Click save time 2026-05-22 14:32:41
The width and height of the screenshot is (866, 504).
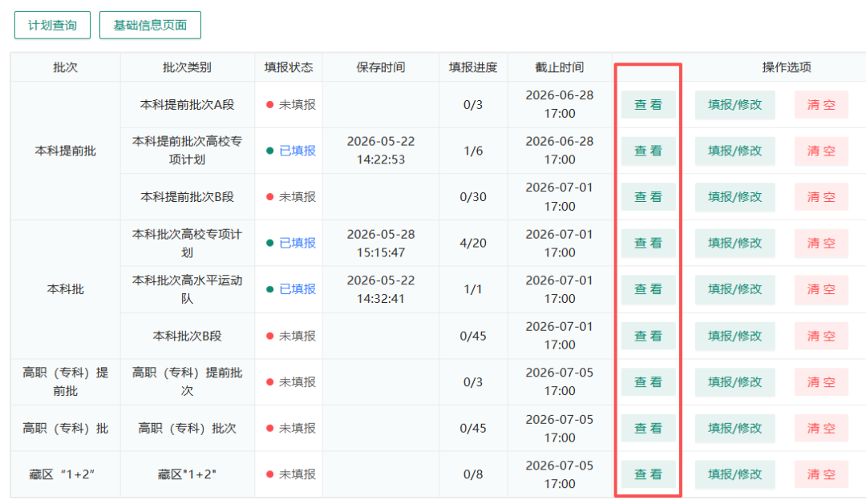(381, 289)
